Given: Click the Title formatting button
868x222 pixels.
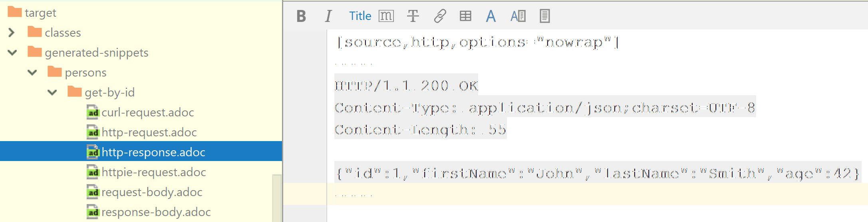Looking at the screenshot, I should 360,16.
